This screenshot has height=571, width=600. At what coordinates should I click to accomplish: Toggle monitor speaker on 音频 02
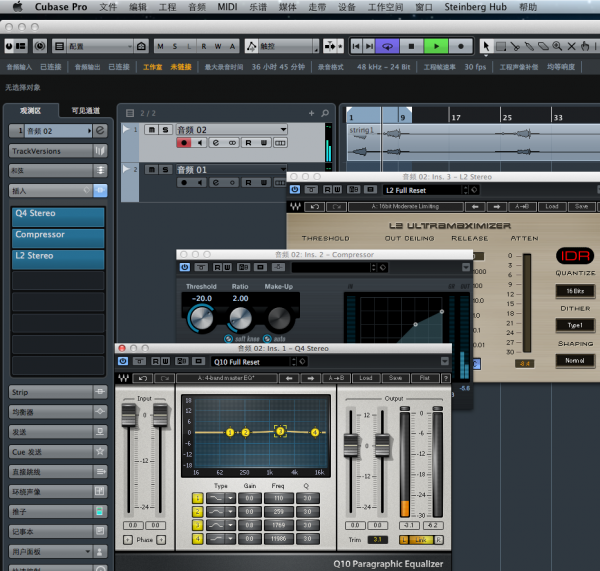(200, 143)
